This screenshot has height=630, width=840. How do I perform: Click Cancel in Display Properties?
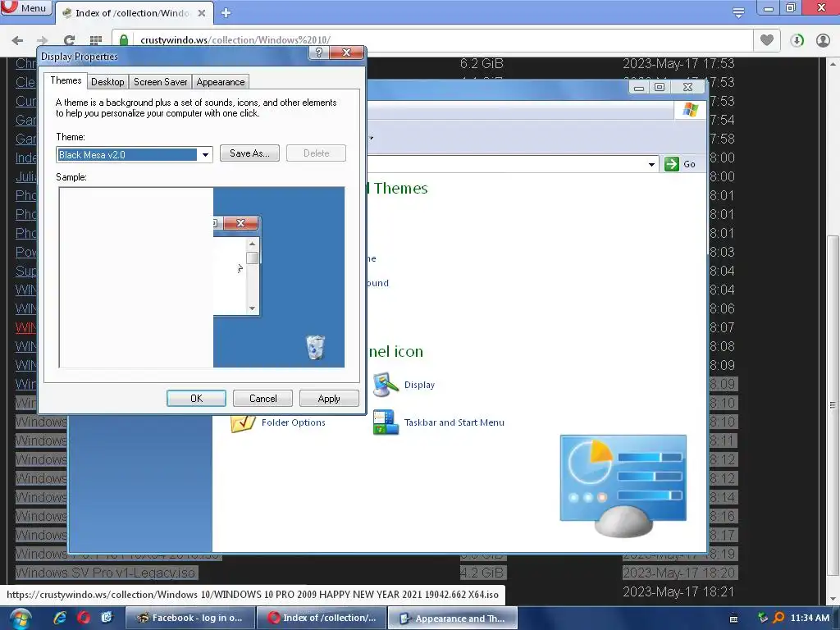click(262, 399)
